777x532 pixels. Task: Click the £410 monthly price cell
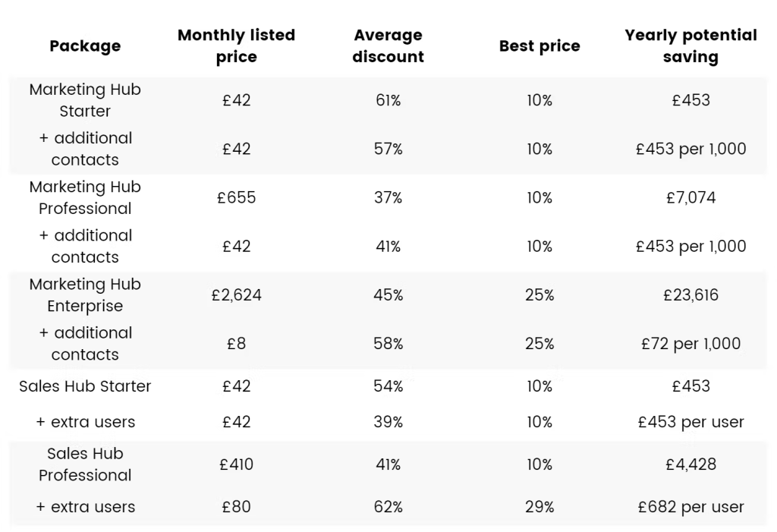click(x=236, y=464)
